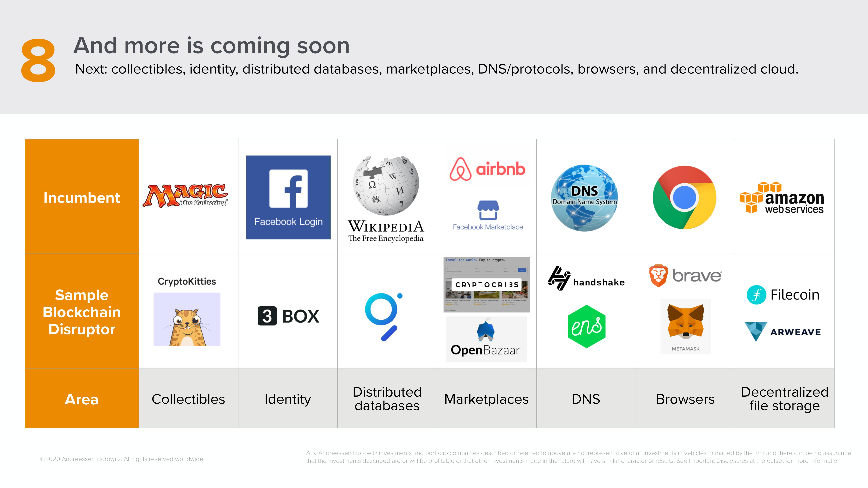The width and height of the screenshot is (868, 488).
Task: Click the Facebook Marketplace storefront icon
Action: 488,210
